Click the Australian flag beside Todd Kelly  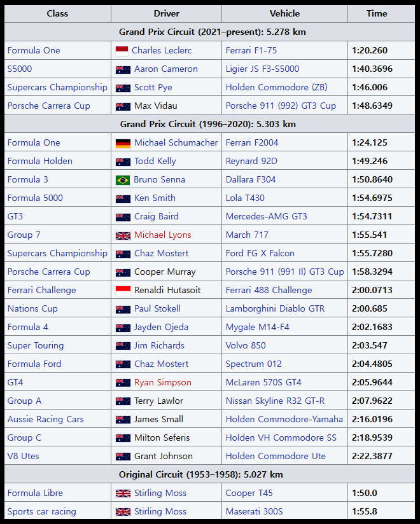point(123,162)
